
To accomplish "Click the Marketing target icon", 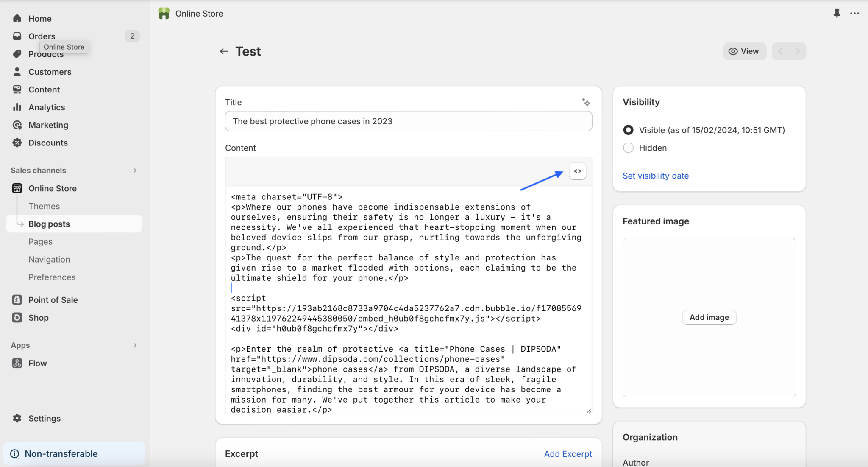I will tap(17, 125).
